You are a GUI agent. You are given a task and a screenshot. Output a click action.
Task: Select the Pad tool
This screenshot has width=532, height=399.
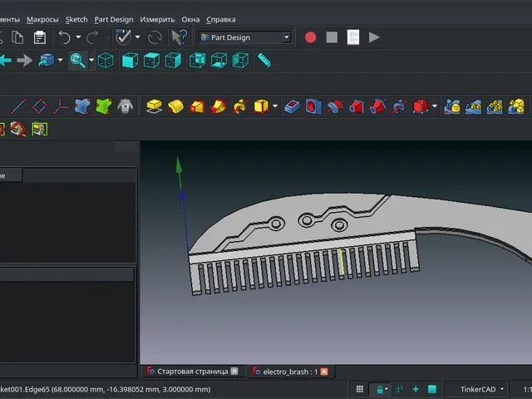154,106
